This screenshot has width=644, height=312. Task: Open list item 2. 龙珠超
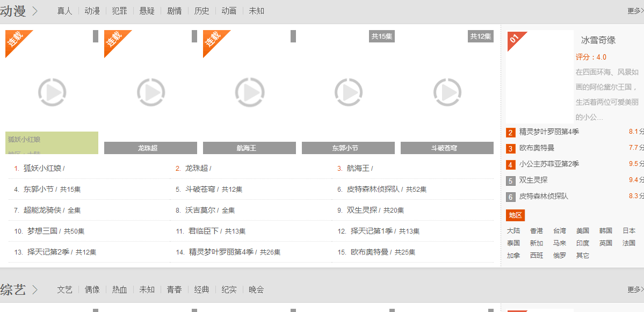pyautogui.click(x=197, y=168)
